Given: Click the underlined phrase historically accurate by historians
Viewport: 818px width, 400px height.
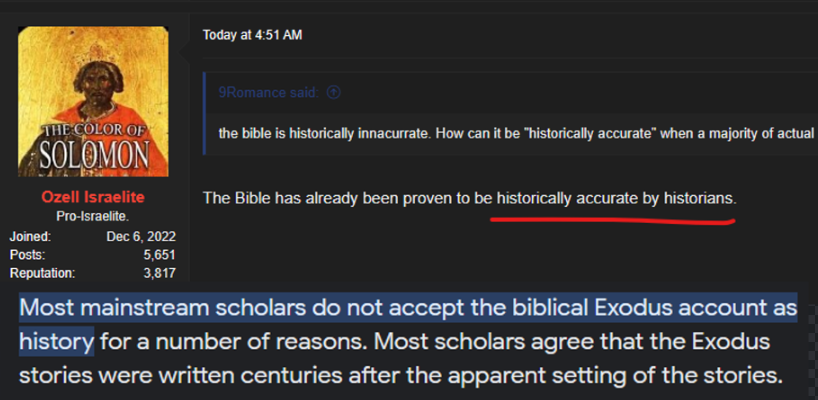Looking at the screenshot, I should (616, 198).
